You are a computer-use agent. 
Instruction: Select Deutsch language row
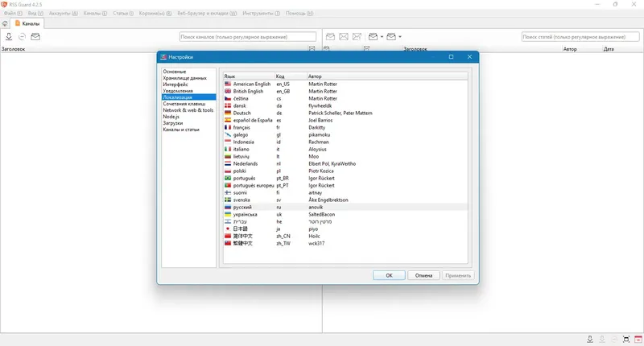pos(345,113)
